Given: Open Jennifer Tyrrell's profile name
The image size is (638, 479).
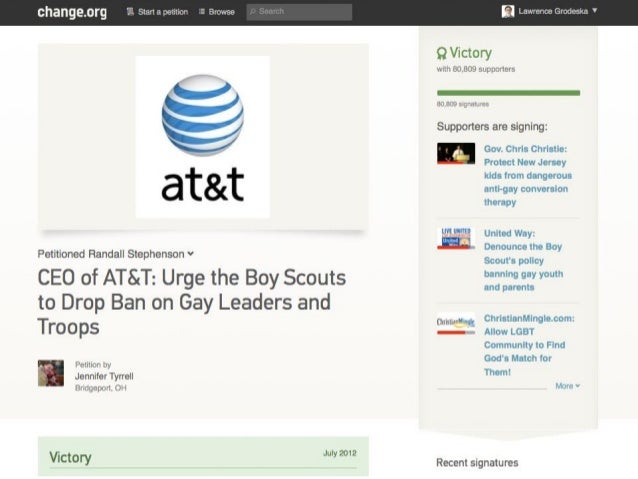Looking at the screenshot, I should pyautogui.click(x=104, y=376).
